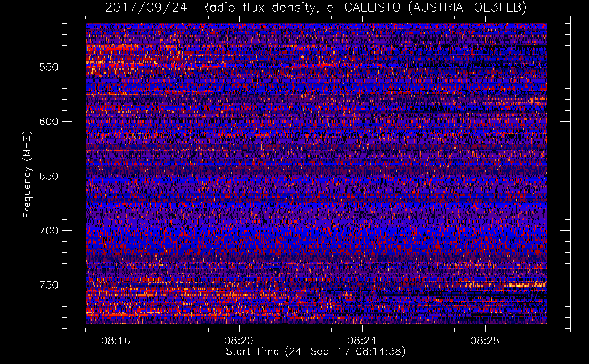This screenshot has height=364, width=589.
Task: Click the 08:16 time tick label
Action: tap(116, 341)
